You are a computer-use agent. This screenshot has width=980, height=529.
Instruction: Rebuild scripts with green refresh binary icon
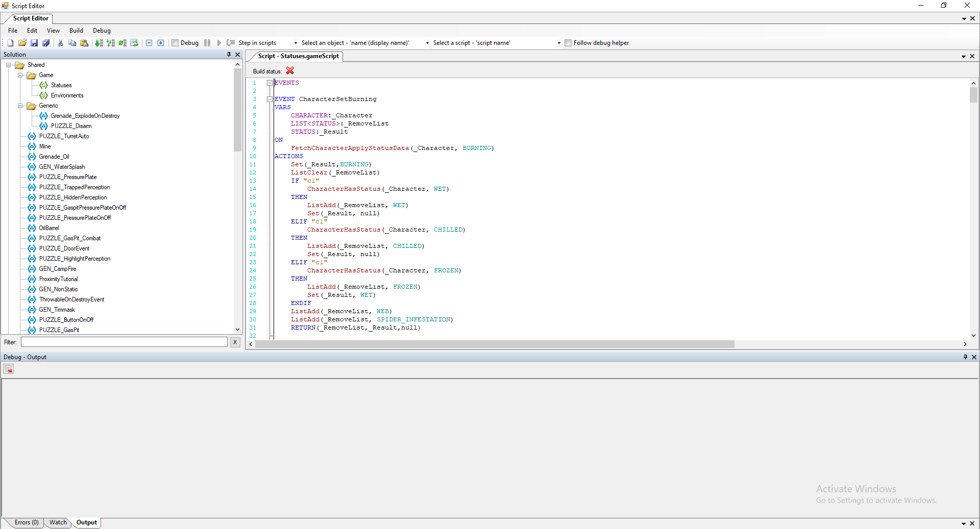pos(122,43)
